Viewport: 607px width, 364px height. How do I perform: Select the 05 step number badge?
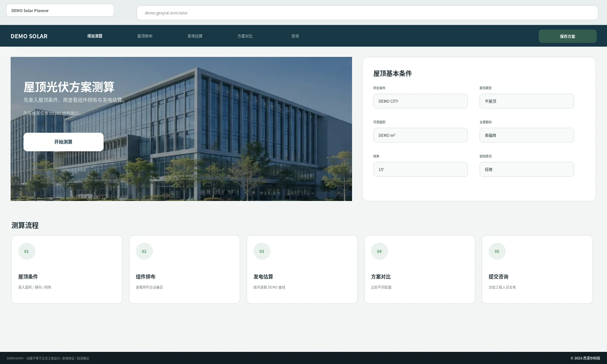[x=497, y=251]
